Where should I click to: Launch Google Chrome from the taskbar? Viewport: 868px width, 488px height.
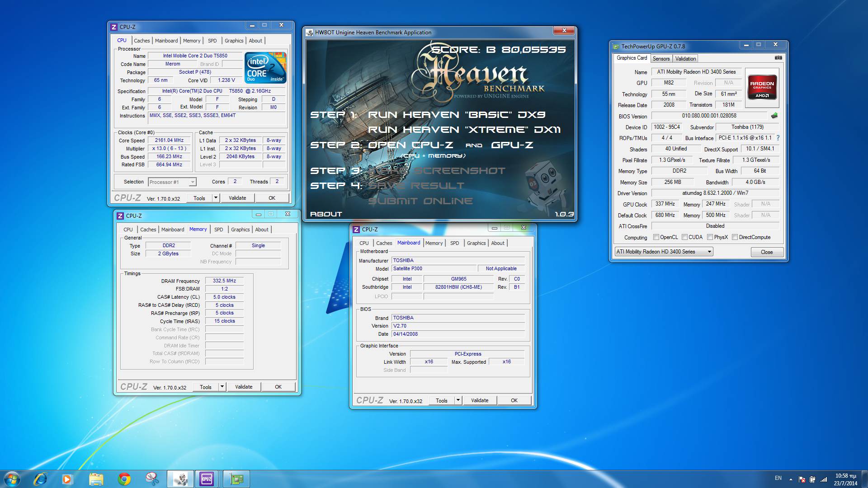(124, 479)
